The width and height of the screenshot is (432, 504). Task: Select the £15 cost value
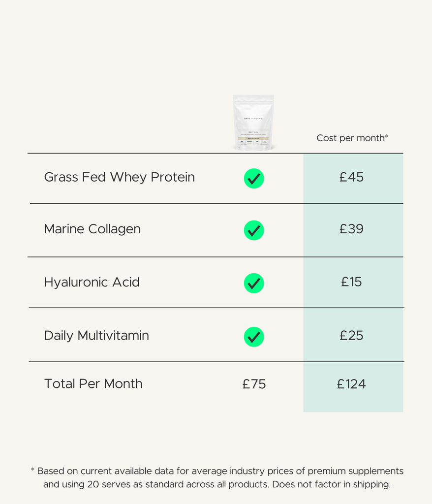351,282
